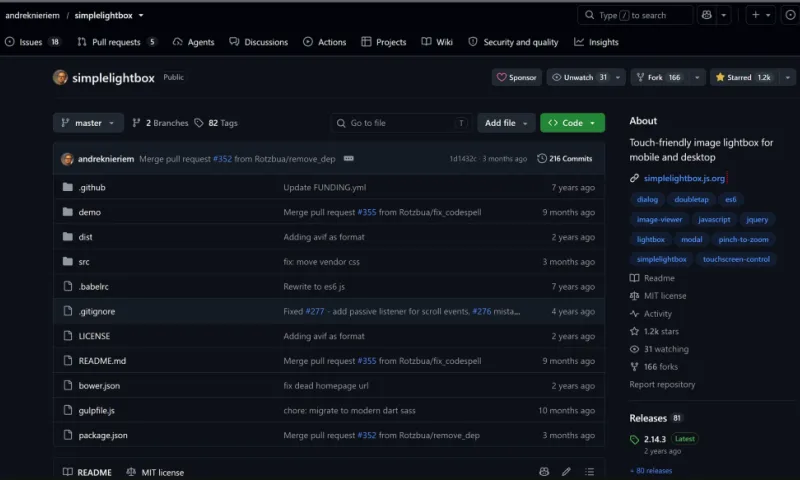Click the Go to file search field
The height and width of the screenshot is (480, 800).
pyautogui.click(x=401, y=123)
